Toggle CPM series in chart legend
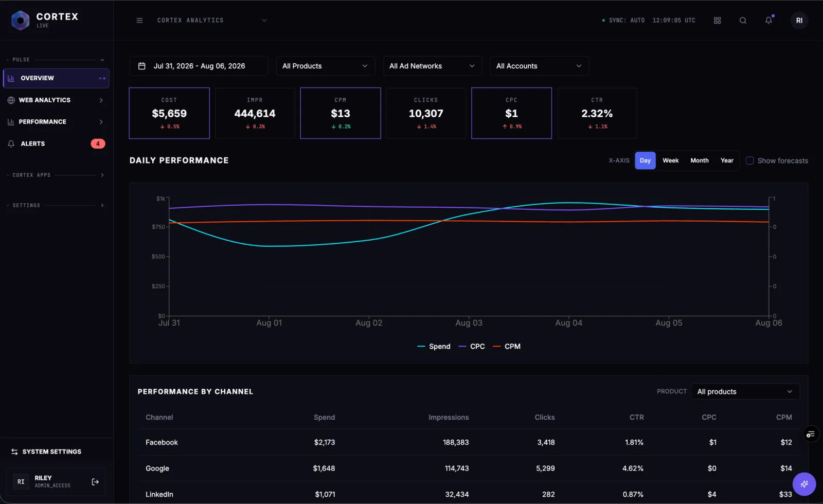 click(x=507, y=347)
